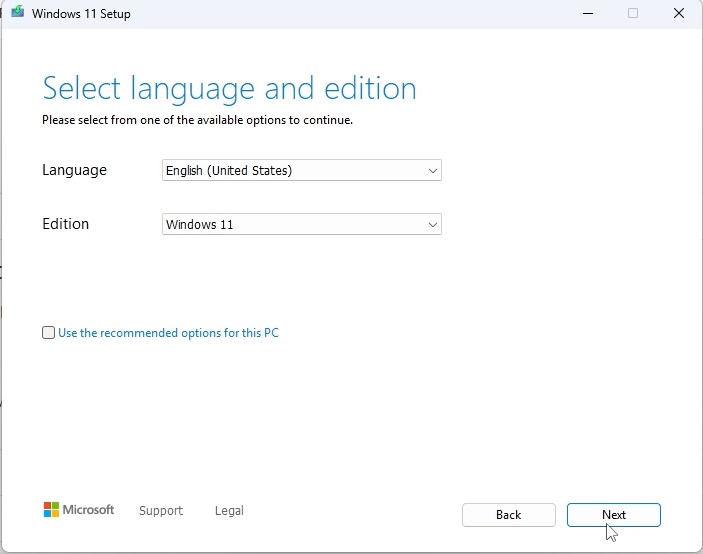Close the Windows 11 Setup window
The height and width of the screenshot is (554, 703).
(680, 14)
